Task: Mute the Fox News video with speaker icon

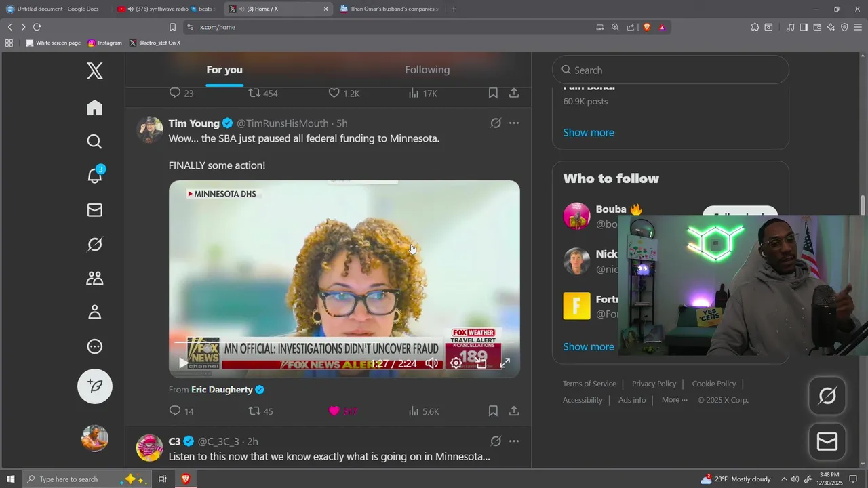Action: (431, 363)
